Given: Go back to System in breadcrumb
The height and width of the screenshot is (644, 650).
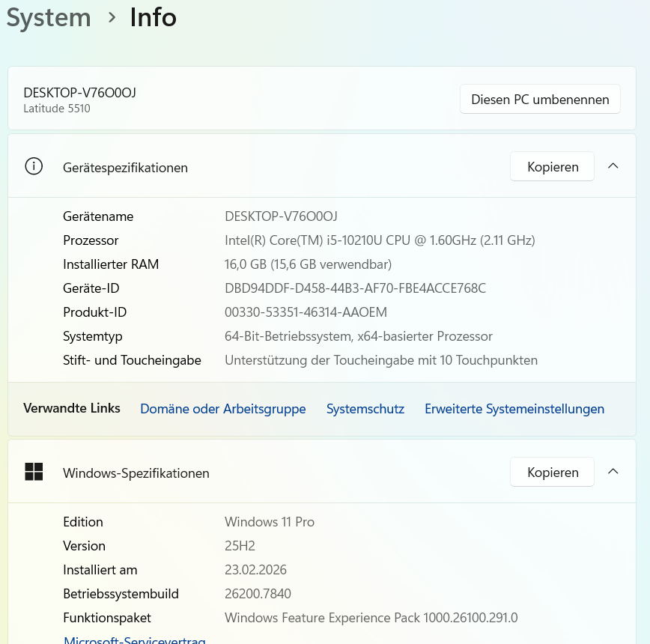Looking at the screenshot, I should 49,18.
